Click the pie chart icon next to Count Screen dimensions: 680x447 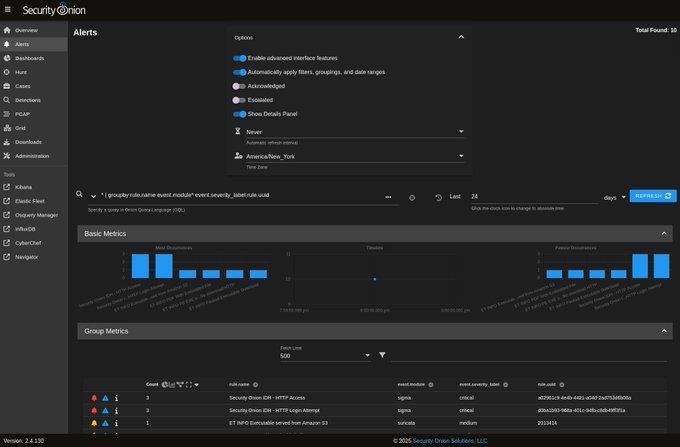click(164, 385)
